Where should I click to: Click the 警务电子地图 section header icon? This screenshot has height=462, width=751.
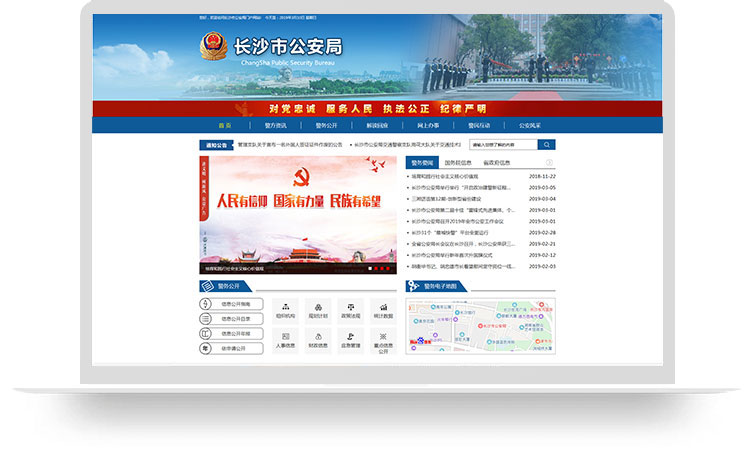pos(413,286)
